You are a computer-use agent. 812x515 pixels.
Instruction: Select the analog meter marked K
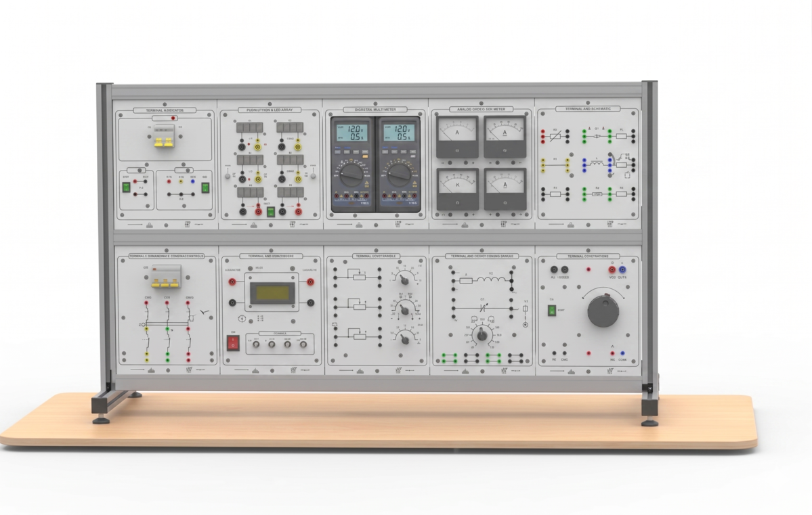tap(457, 189)
